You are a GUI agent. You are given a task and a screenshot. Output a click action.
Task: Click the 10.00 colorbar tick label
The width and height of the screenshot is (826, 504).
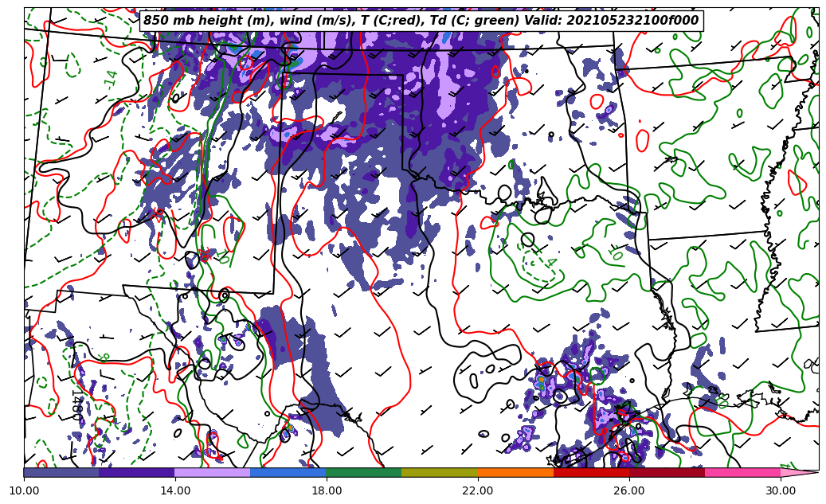tap(24, 490)
